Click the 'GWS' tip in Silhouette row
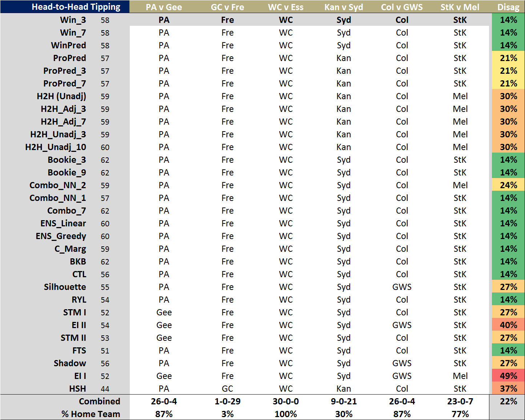The image size is (525, 420). point(402,287)
